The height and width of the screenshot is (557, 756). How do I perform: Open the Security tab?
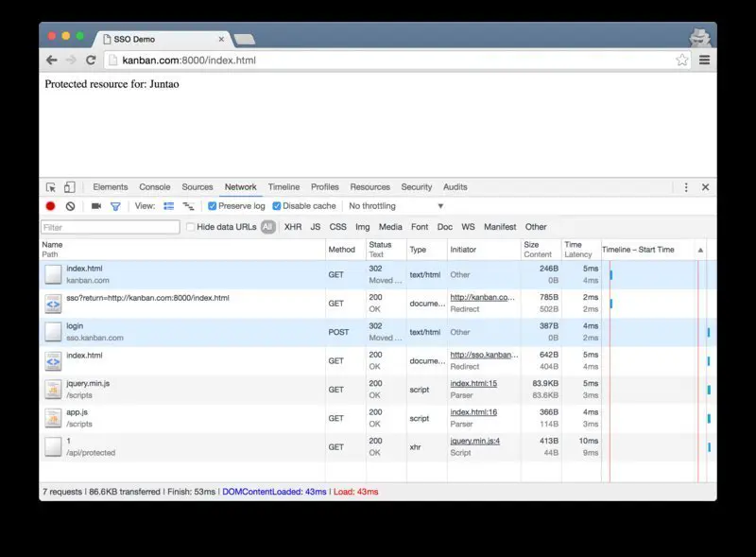416,187
